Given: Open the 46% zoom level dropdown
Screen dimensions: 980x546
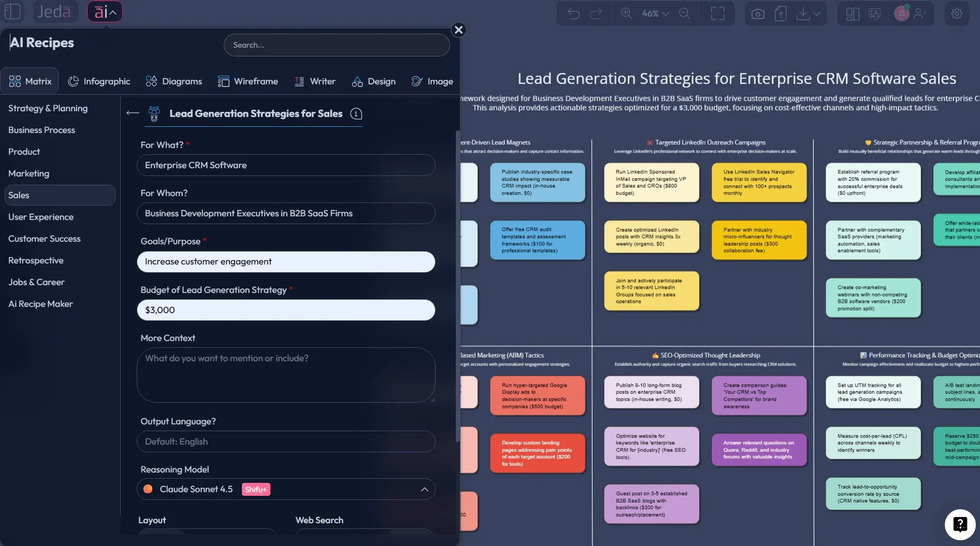Looking at the screenshot, I should point(654,13).
